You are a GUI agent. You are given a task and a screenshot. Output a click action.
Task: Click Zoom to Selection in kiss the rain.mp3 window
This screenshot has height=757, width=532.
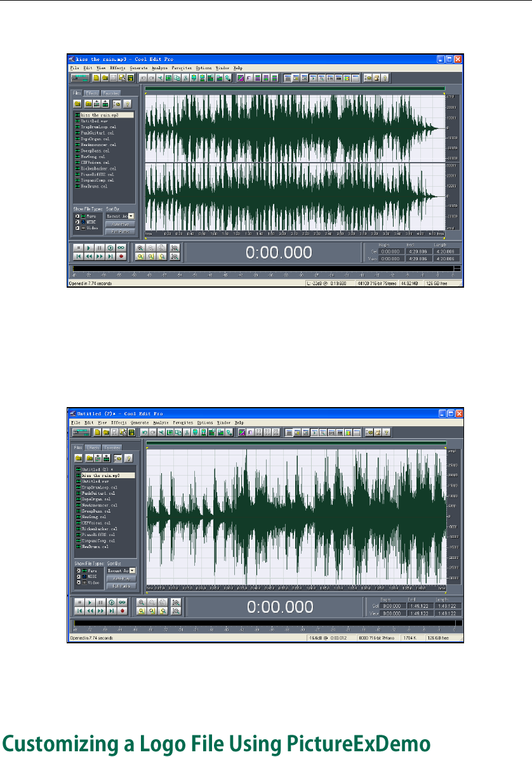tap(140, 257)
